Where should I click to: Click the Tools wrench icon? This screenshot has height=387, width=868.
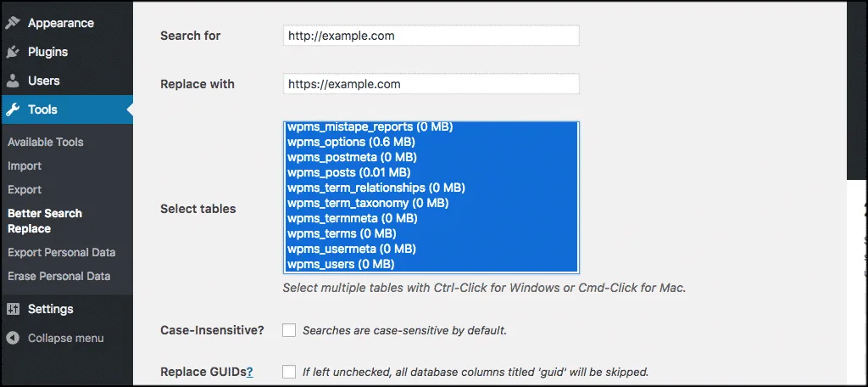pyautogui.click(x=13, y=109)
